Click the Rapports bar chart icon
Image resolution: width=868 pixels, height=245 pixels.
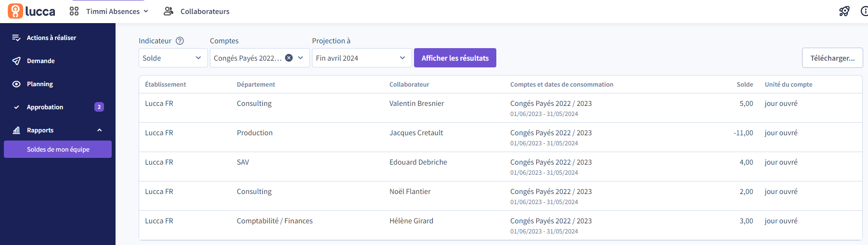pos(16,130)
